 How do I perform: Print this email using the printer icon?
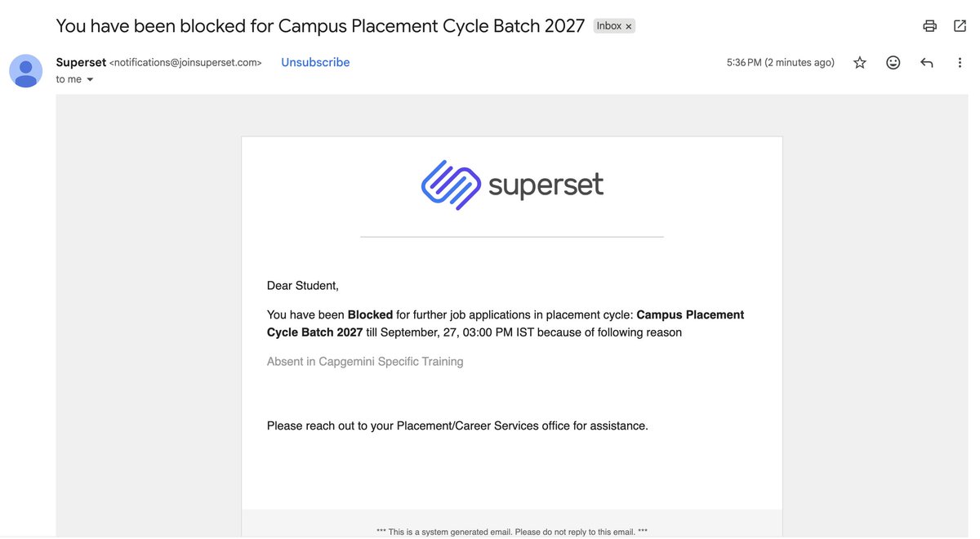point(929,26)
